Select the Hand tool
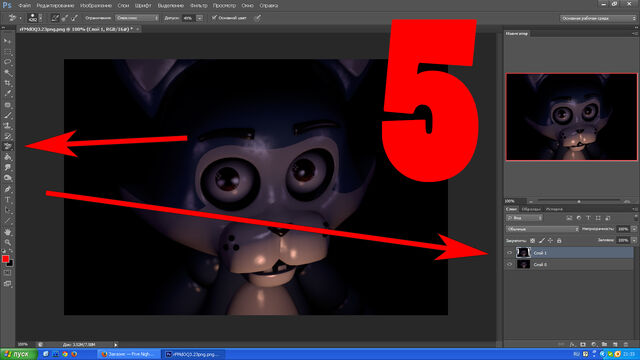 tap(7, 232)
